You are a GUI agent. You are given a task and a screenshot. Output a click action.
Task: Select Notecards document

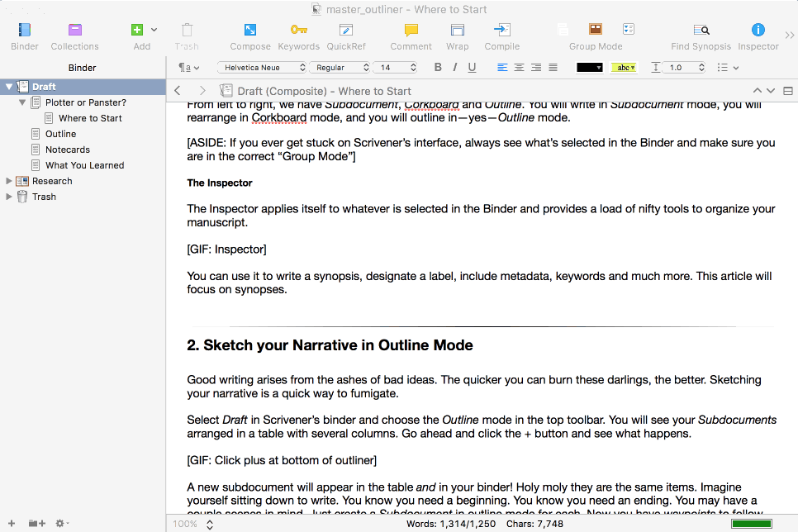68,150
